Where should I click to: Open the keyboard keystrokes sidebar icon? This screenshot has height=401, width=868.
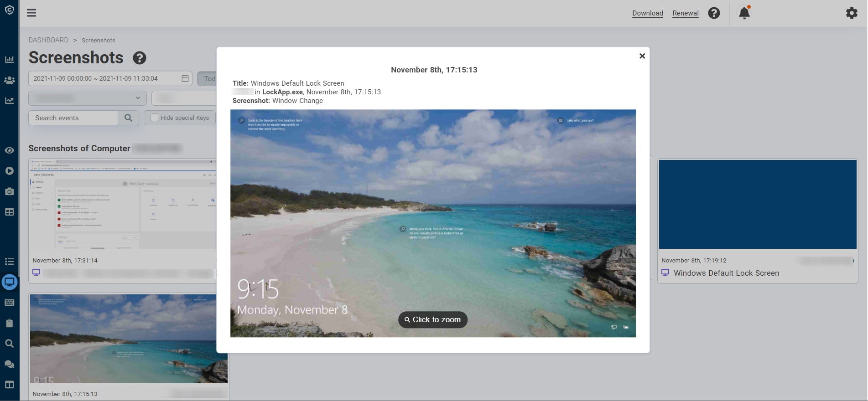point(9,303)
